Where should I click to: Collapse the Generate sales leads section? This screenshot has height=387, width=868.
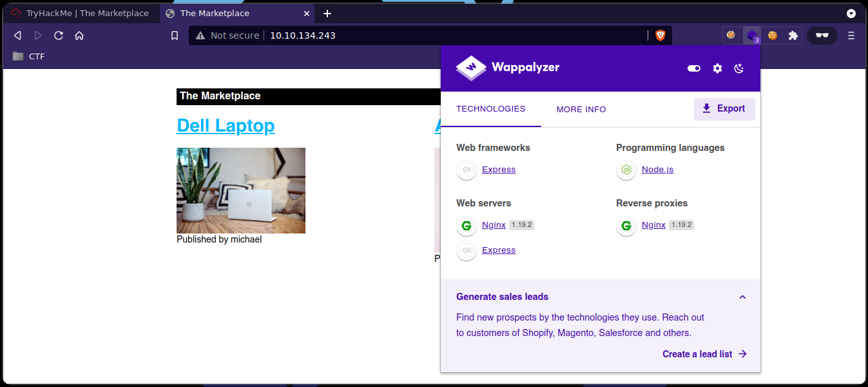tap(742, 297)
